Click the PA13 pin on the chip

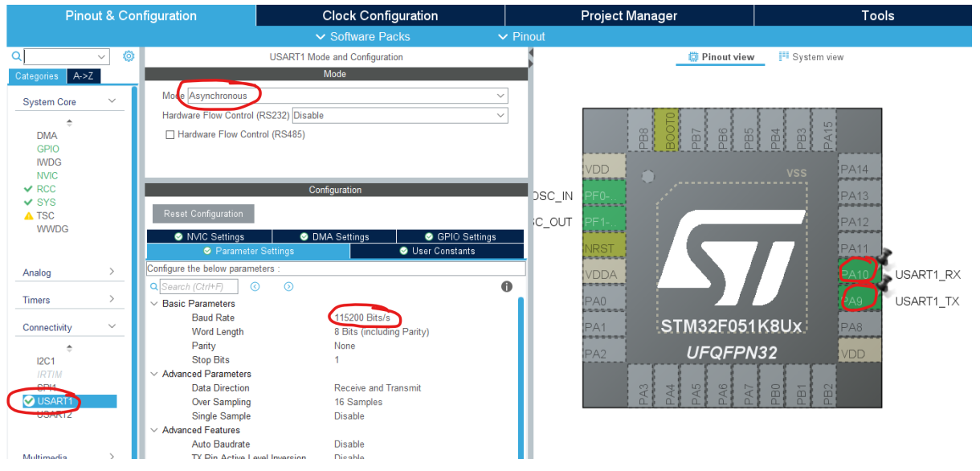[860, 195]
